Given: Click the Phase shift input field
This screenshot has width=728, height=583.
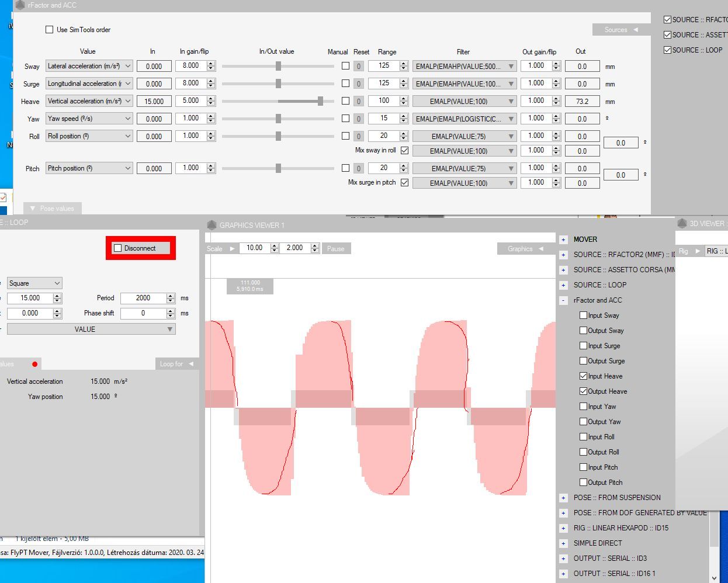Looking at the screenshot, I should tap(143, 313).
